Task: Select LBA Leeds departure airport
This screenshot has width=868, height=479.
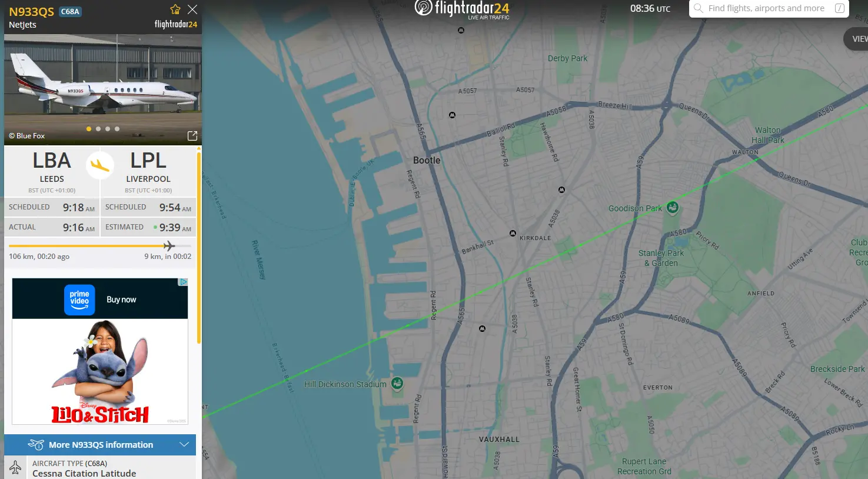Action: [x=52, y=168]
